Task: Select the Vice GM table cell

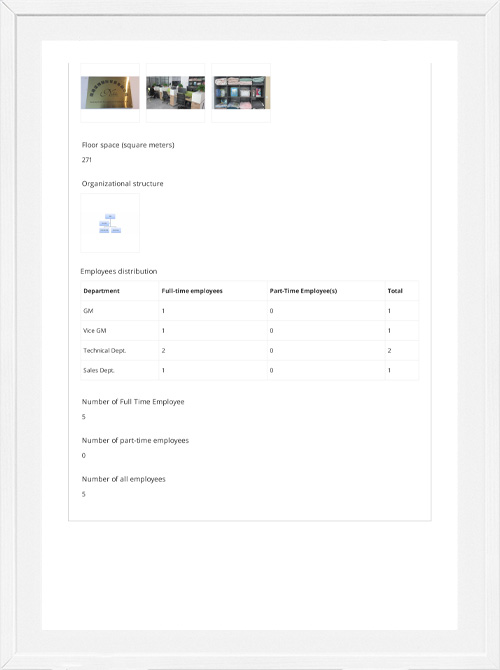Action: (120, 331)
